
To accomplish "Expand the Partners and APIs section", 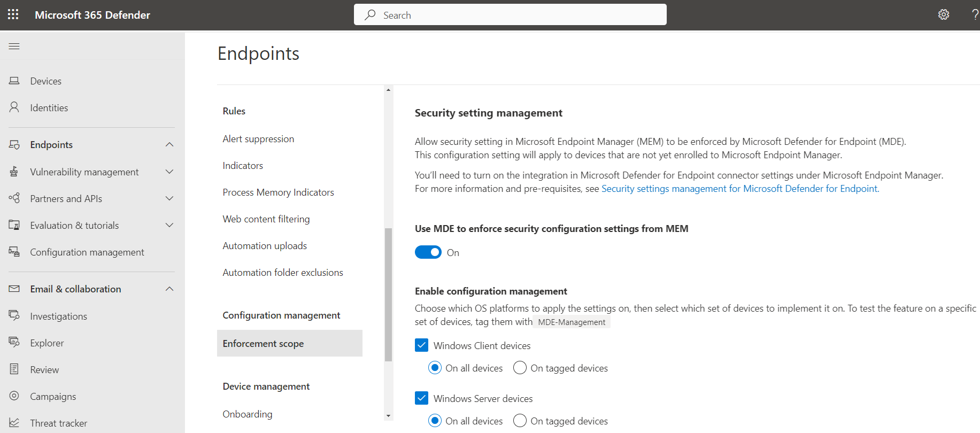I will 169,198.
